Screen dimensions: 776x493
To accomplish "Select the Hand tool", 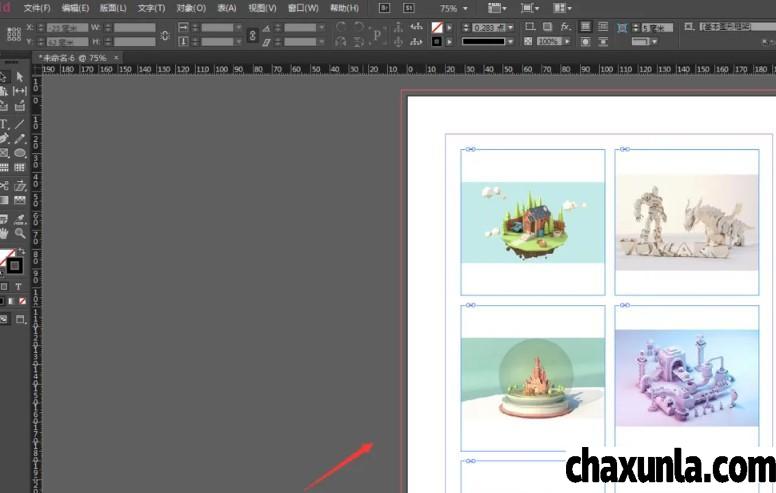I will (x=4, y=233).
